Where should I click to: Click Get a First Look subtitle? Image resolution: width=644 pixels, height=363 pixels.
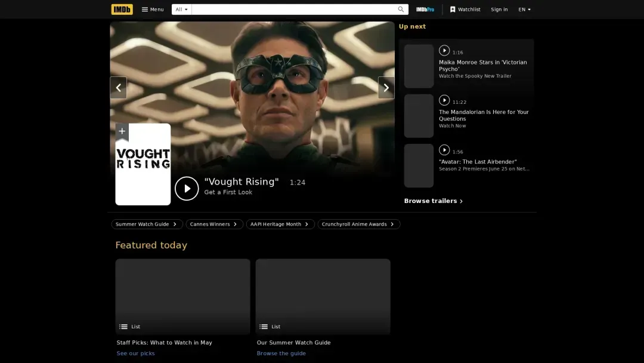(228, 192)
